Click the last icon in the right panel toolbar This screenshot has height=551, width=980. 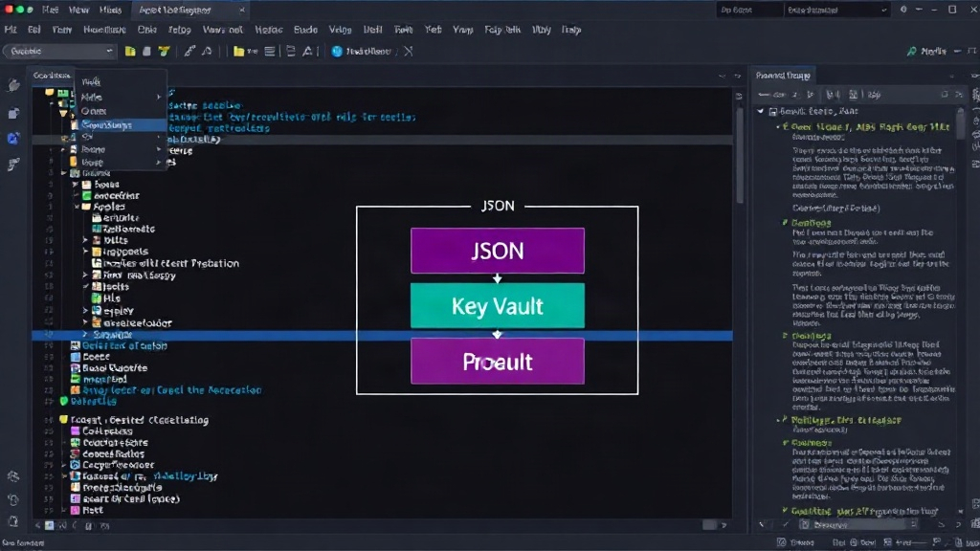point(959,95)
